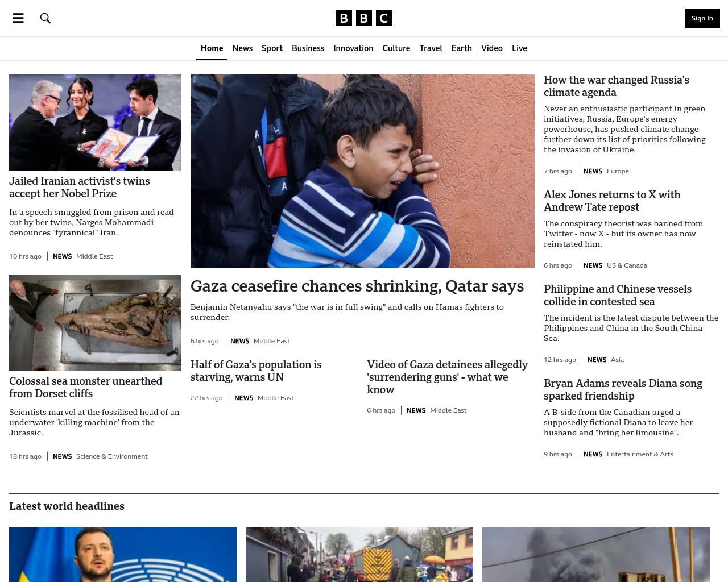Open Russia's climate agenda article
The width and height of the screenshot is (728, 582).
coord(617,86)
